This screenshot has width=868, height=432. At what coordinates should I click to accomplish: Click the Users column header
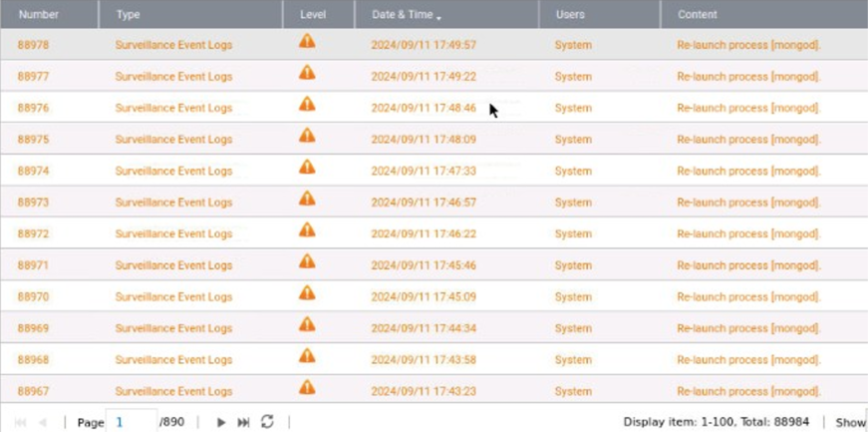click(570, 15)
